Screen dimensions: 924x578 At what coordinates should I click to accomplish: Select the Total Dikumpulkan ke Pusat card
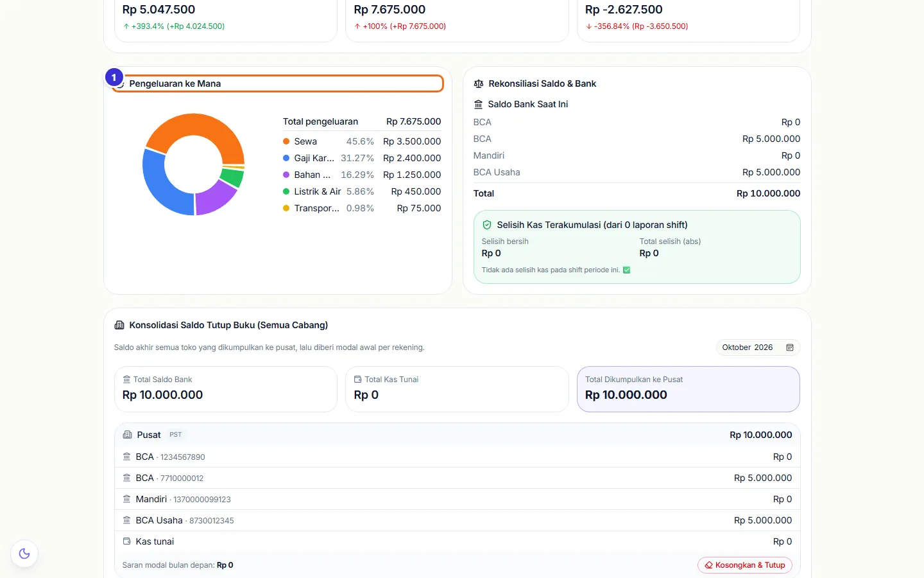(688, 389)
